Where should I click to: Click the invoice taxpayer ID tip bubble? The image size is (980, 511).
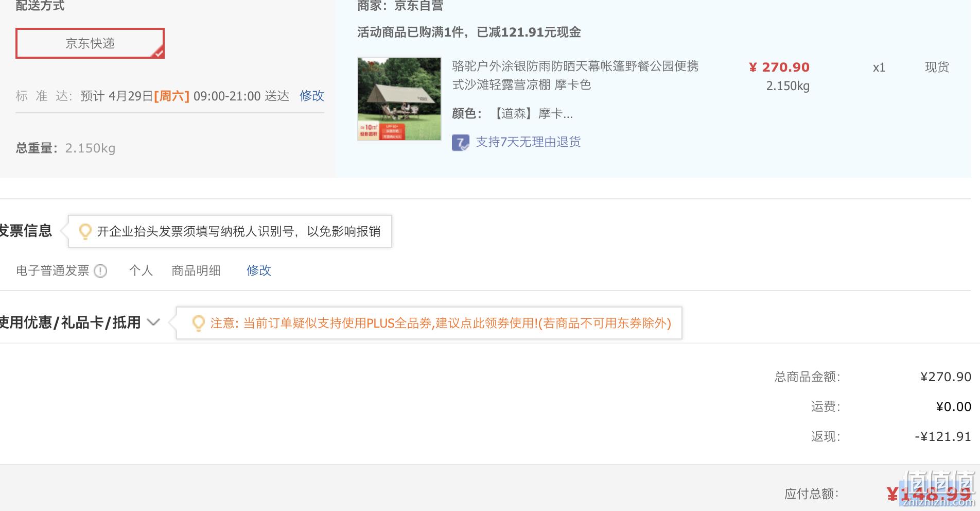point(230,231)
